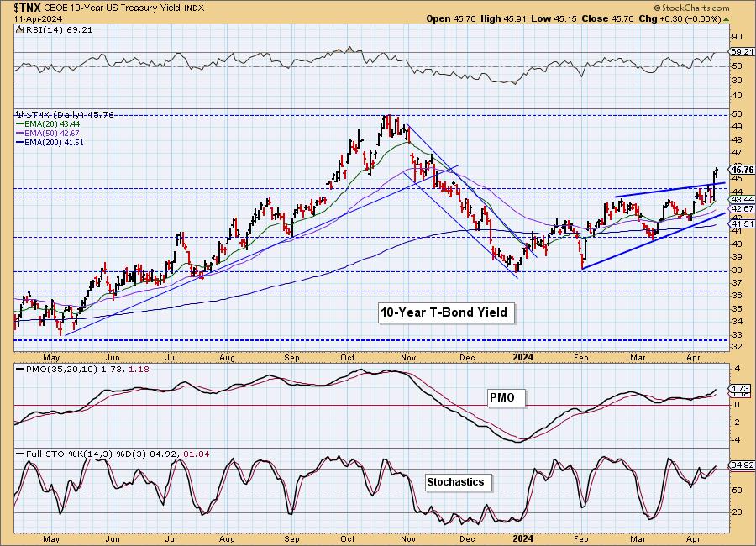Click the 'Chg +0.30 (+0.66%)' text
The width and height of the screenshot is (756, 546).
(680, 18)
